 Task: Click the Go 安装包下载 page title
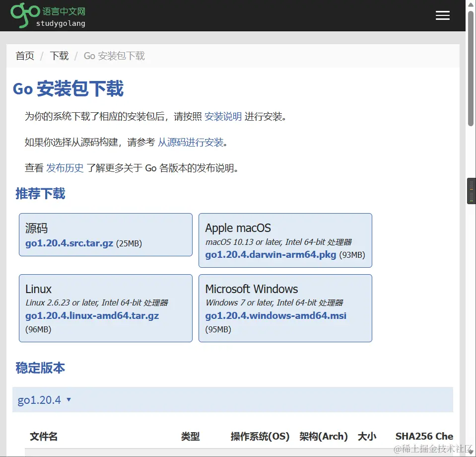[68, 88]
